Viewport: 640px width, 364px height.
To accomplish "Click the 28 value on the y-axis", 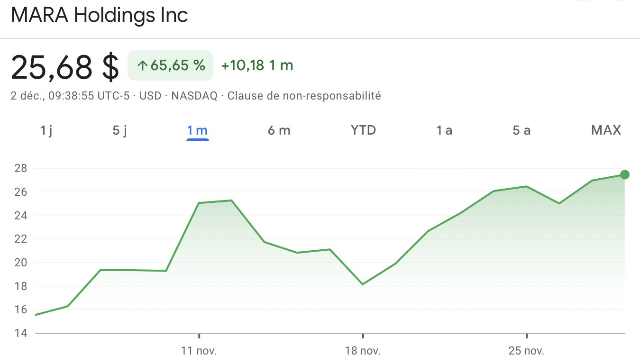I will click(21, 168).
